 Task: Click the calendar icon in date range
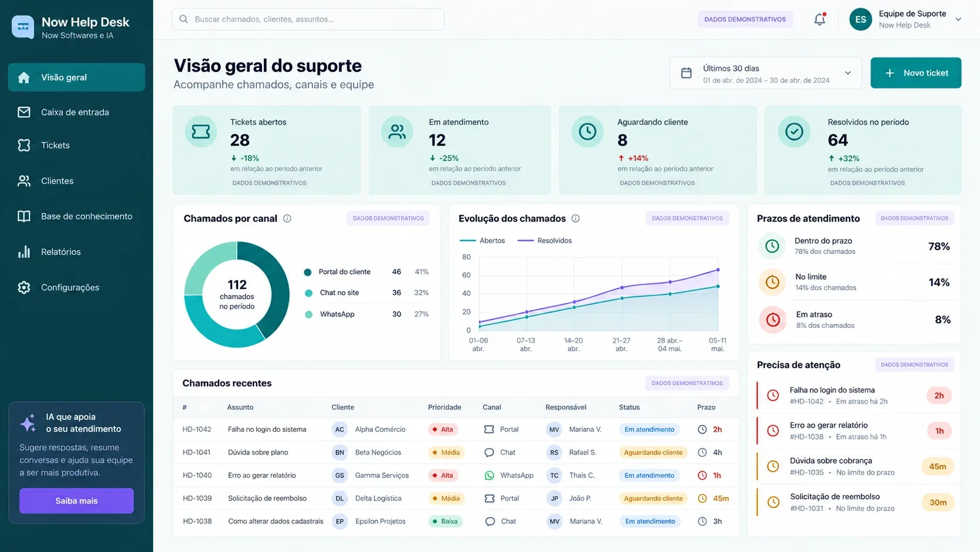coord(686,73)
